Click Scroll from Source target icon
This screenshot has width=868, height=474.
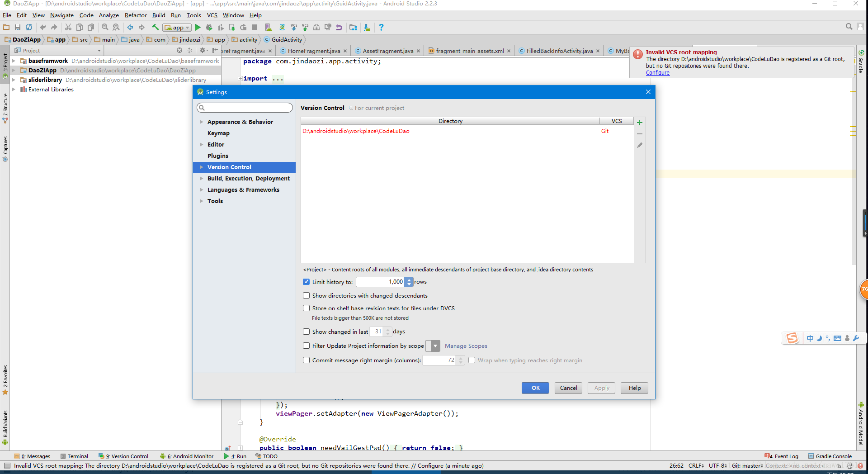(179, 50)
